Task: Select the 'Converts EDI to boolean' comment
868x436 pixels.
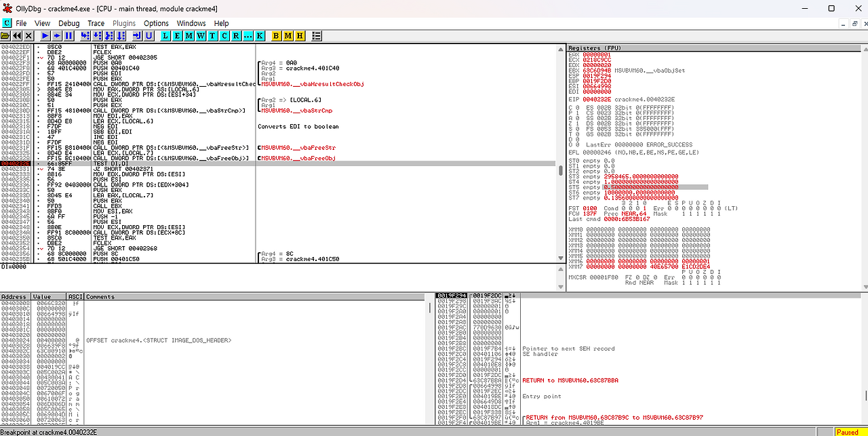Action: pyautogui.click(x=298, y=127)
